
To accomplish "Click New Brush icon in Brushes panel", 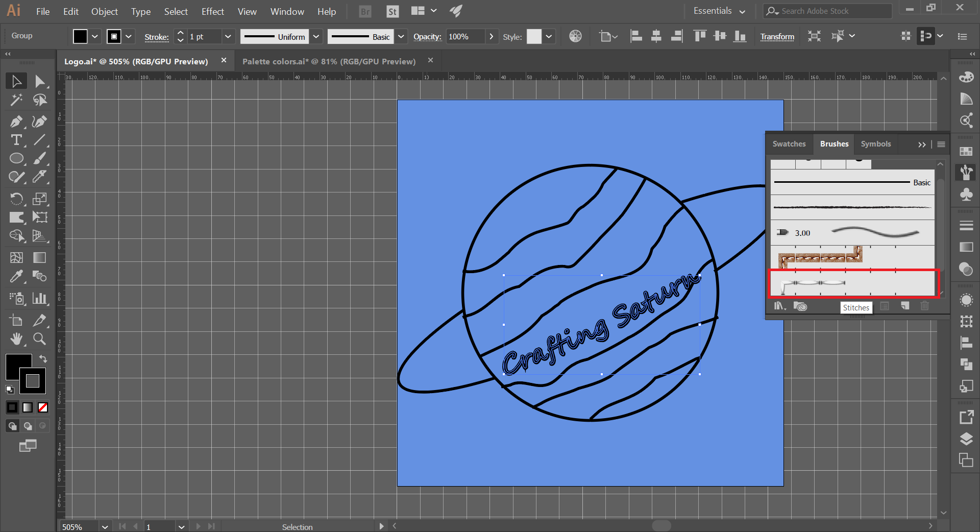I will (905, 306).
